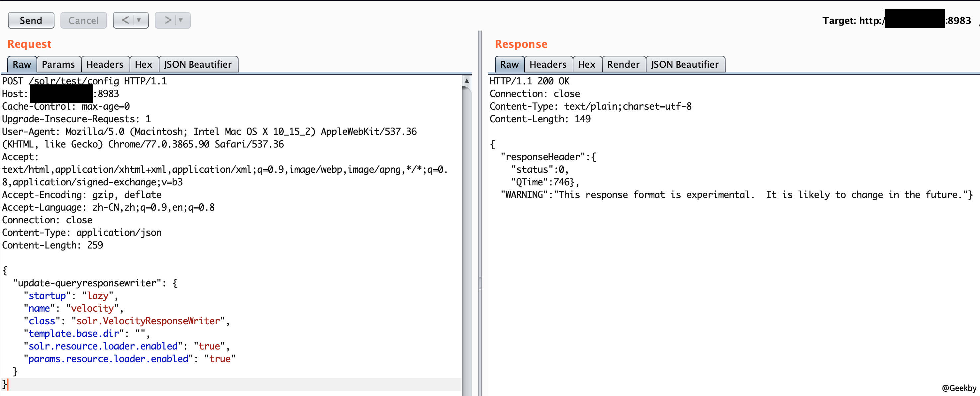Click the "params.resource.loader.enabled" line

tap(129, 359)
